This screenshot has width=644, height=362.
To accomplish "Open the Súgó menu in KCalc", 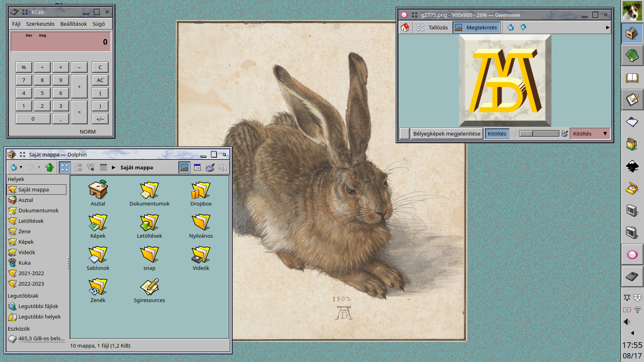I will (x=99, y=24).
